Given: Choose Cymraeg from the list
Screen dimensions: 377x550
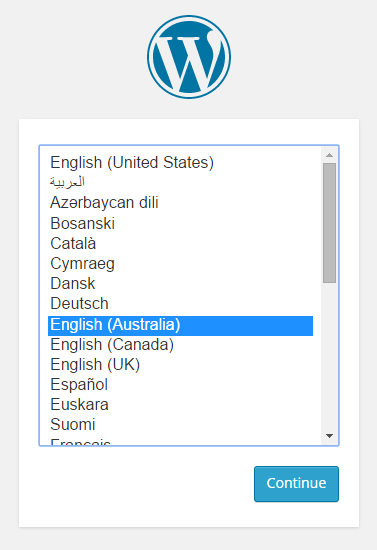Looking at the screenshot, I should pyautogui.click(x=180, y=263).
